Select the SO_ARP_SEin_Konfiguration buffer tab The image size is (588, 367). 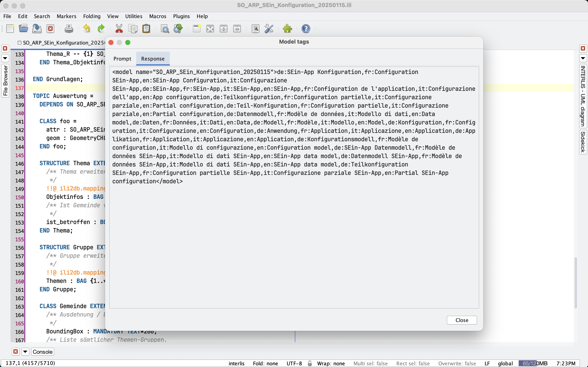pos(61,43)
